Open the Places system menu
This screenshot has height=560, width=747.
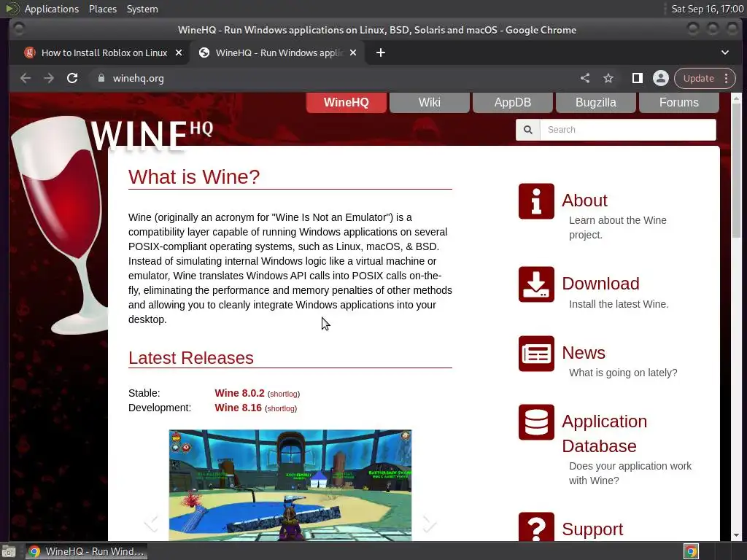pyautogui.click(x=103, y=9)
